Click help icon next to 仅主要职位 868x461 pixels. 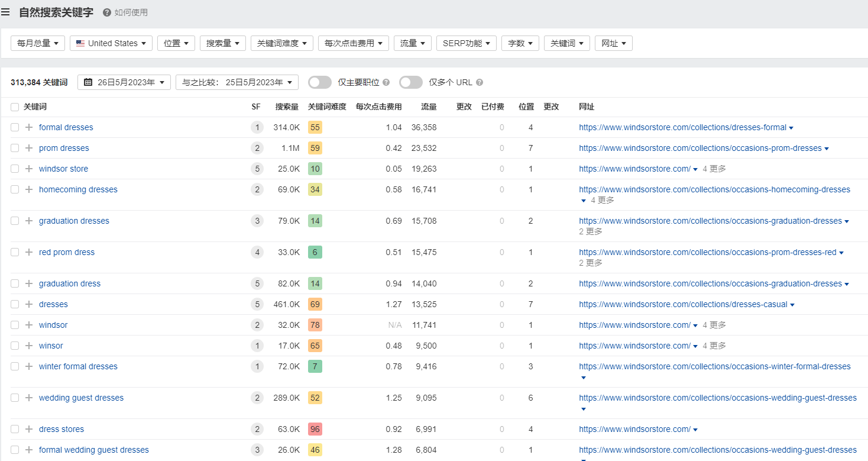click(386, 83)
